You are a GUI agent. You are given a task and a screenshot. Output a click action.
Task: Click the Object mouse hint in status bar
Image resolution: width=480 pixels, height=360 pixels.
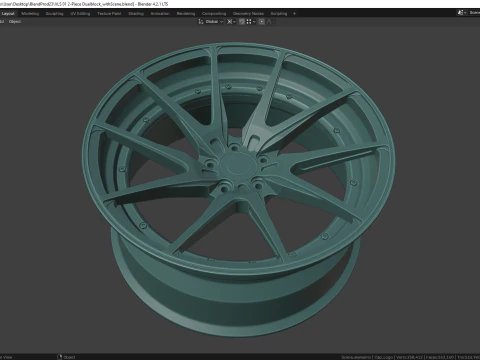click(x=66, y=357)
